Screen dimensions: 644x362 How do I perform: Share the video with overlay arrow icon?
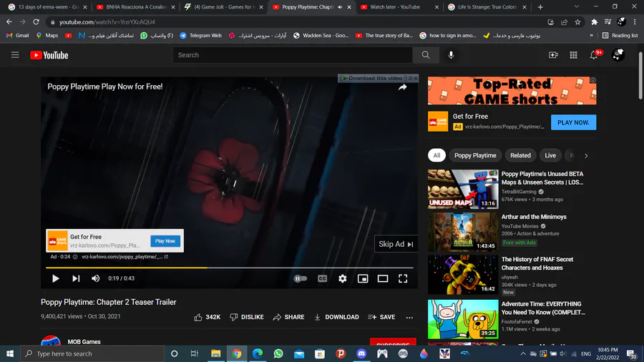402,87
